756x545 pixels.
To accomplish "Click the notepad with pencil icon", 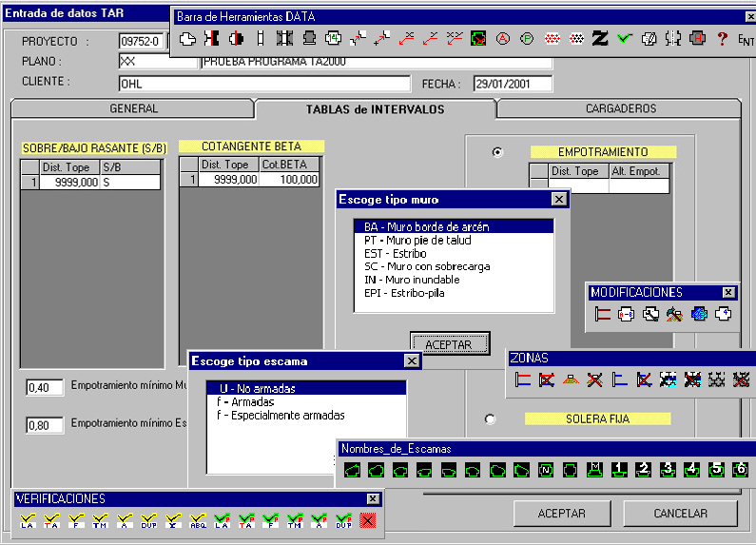I will [x=649, y=39].
